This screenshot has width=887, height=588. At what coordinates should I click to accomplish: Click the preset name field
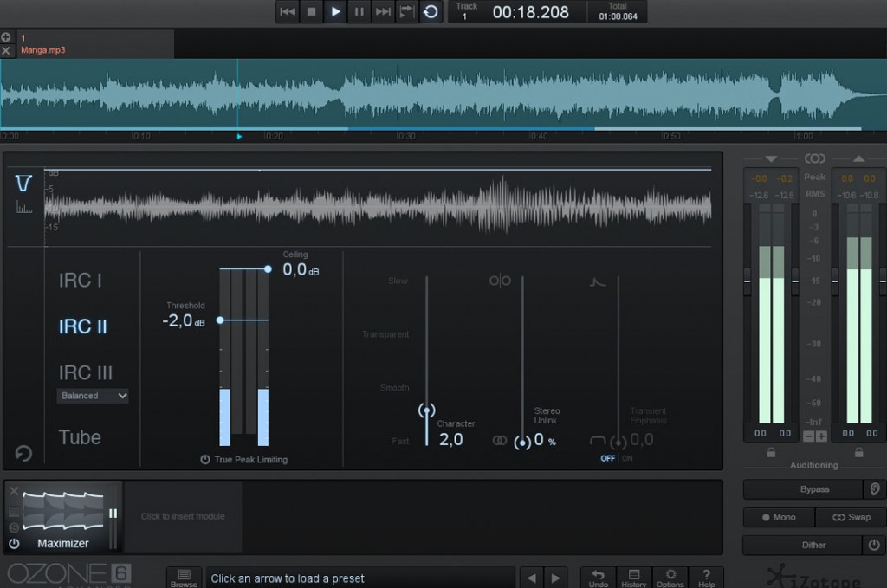click(x=360, y=578)
